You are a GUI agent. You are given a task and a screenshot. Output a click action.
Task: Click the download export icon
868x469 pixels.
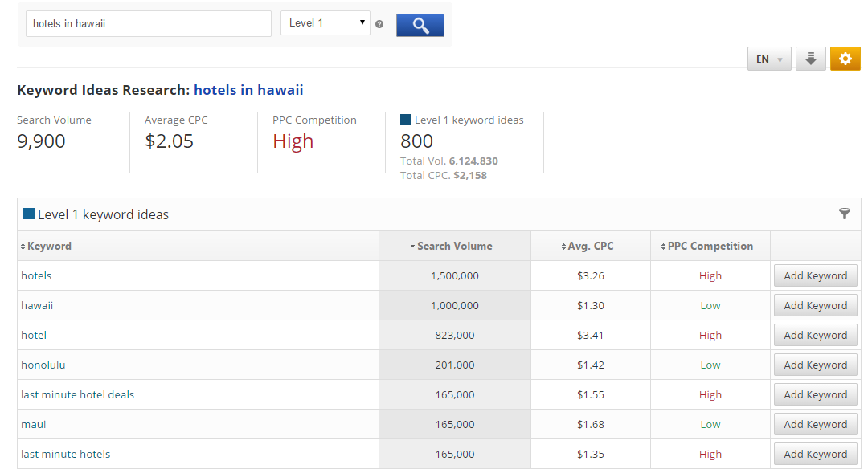810,59
